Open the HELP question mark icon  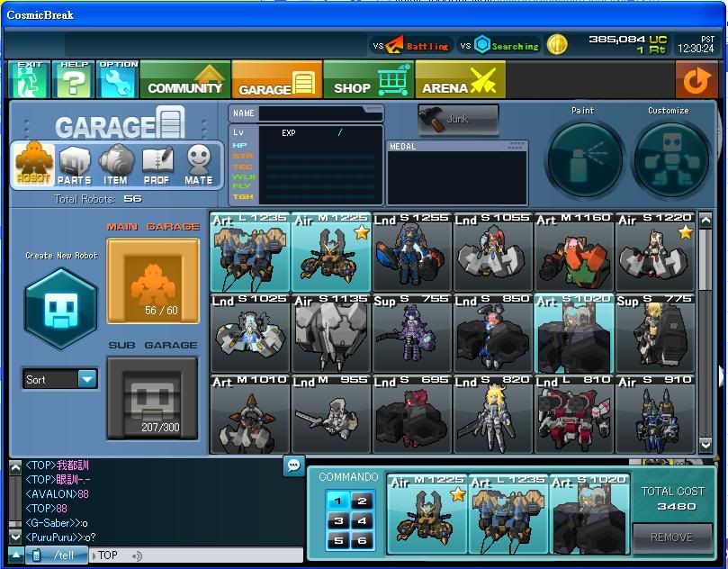tap(74, 80)
